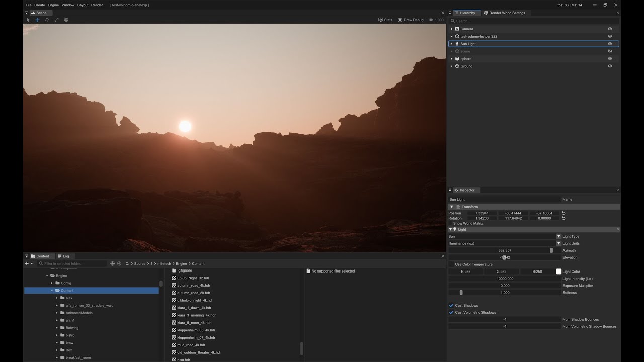Activate the scale gizmo tool
This screenshot has height=362, width=644.
point(56,20)
